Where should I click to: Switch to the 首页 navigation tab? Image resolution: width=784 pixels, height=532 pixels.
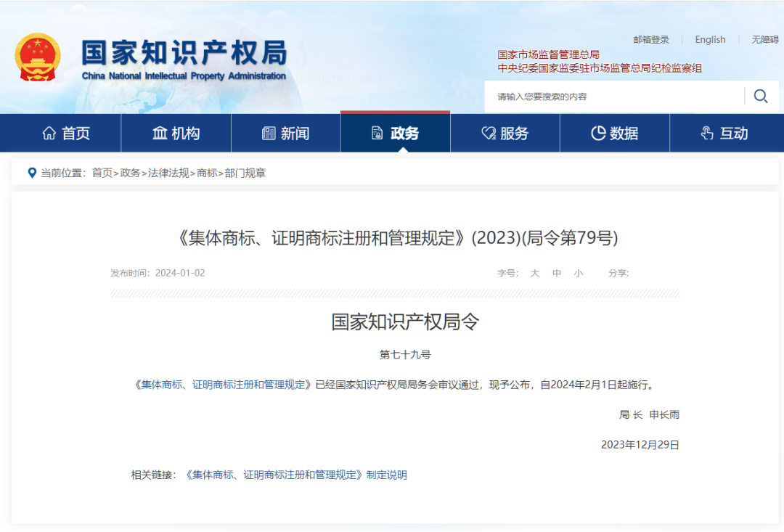66,133
